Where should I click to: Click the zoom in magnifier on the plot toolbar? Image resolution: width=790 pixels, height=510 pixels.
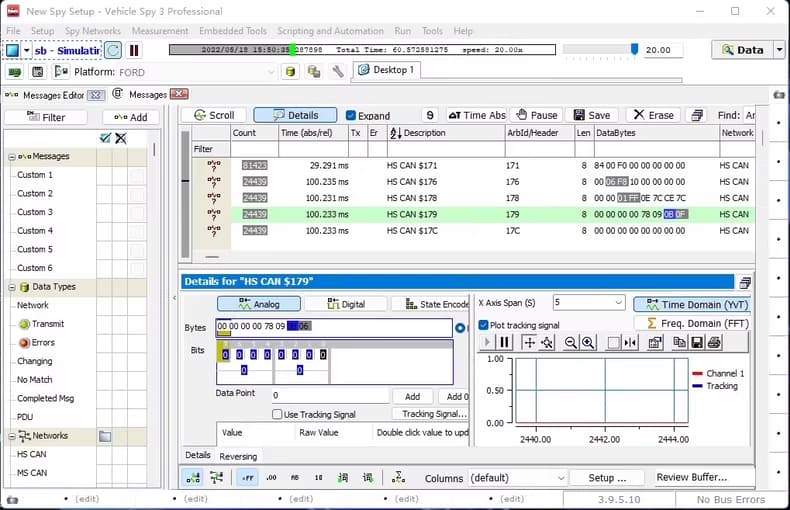[x=588, y=342]
